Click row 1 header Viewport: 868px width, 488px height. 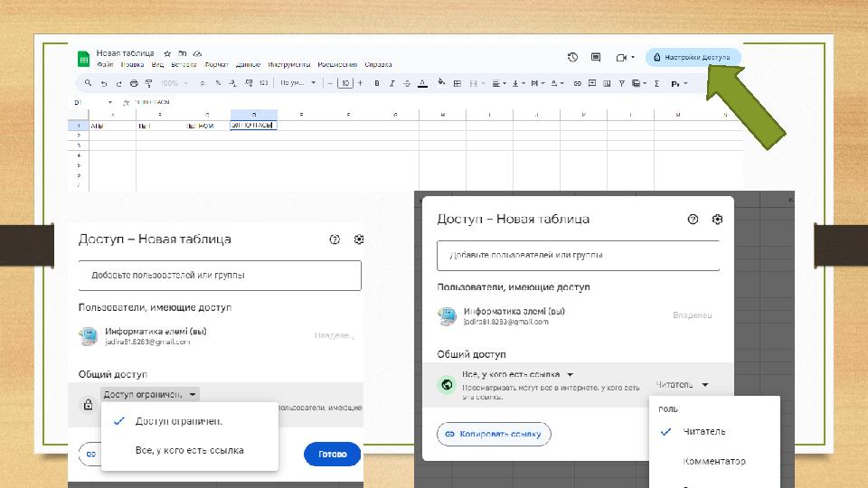click(78, 126)
